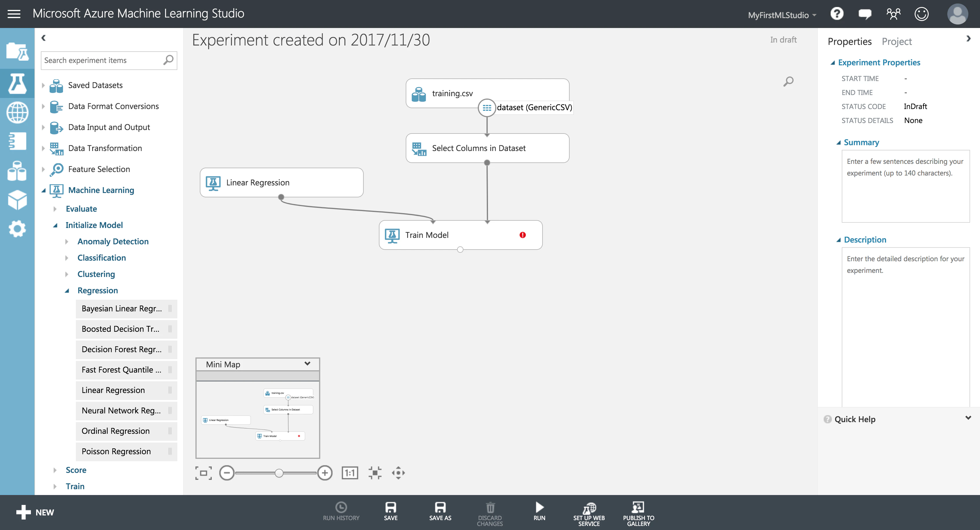Open the Trained Models cube sidebar icon
The image size is (980, 530).
point(17,200)
